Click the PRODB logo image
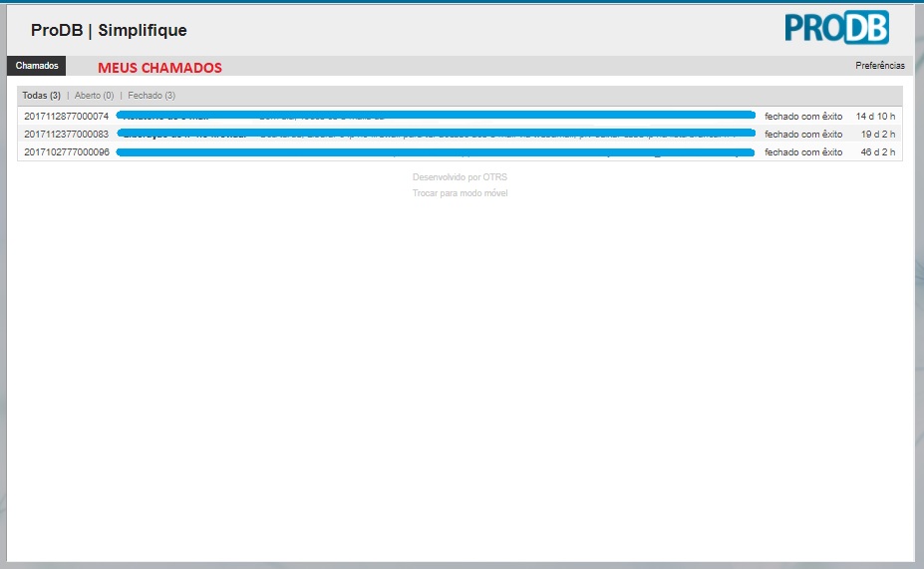The image size is (924, 569). click(837, 27)
